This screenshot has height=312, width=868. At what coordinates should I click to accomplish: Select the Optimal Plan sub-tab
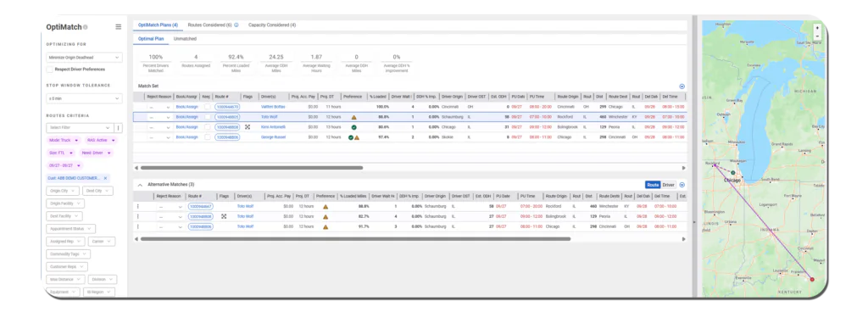pos(151,39)
